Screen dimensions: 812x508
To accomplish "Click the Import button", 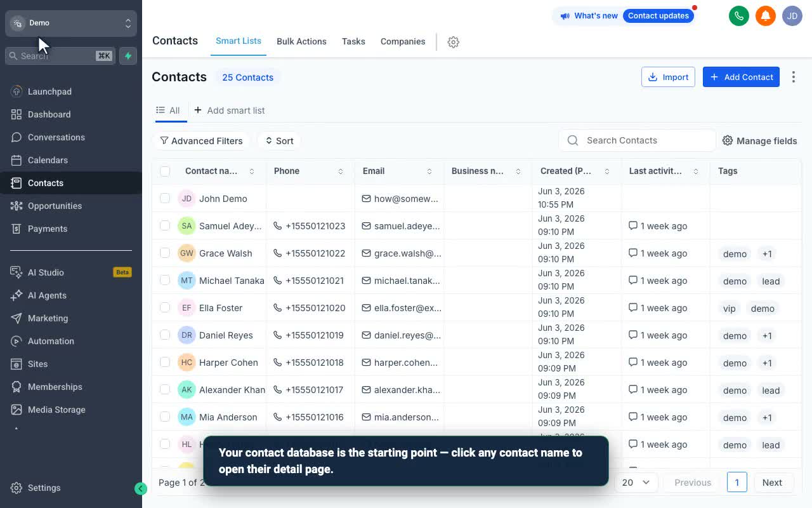I will click(668, 77).
